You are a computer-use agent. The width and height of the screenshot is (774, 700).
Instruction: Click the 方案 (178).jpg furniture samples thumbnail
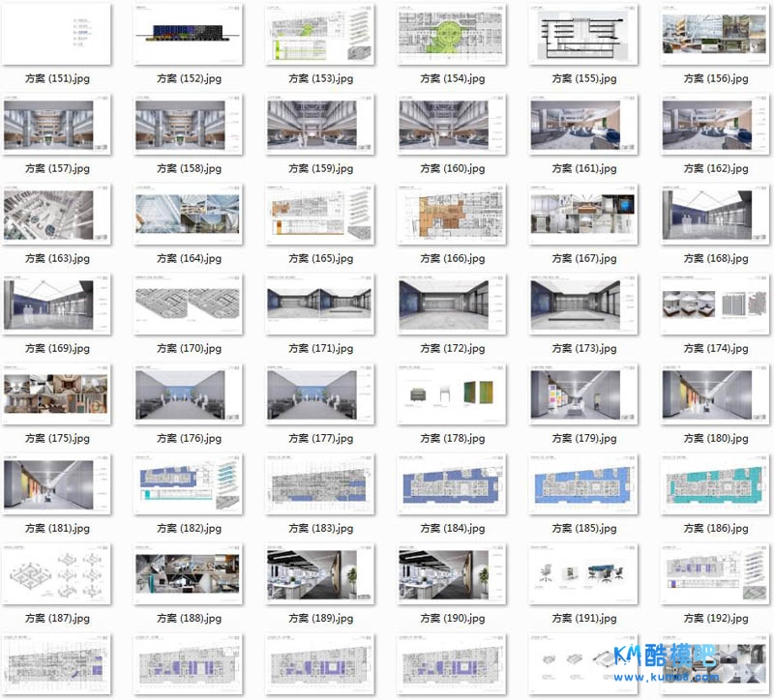click(453, 394)
